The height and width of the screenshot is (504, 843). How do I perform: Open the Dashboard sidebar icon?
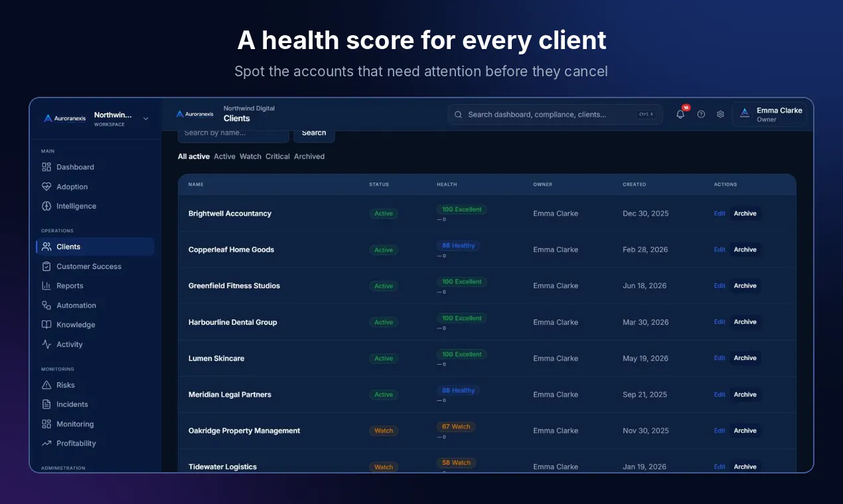(x=46, y=167)
